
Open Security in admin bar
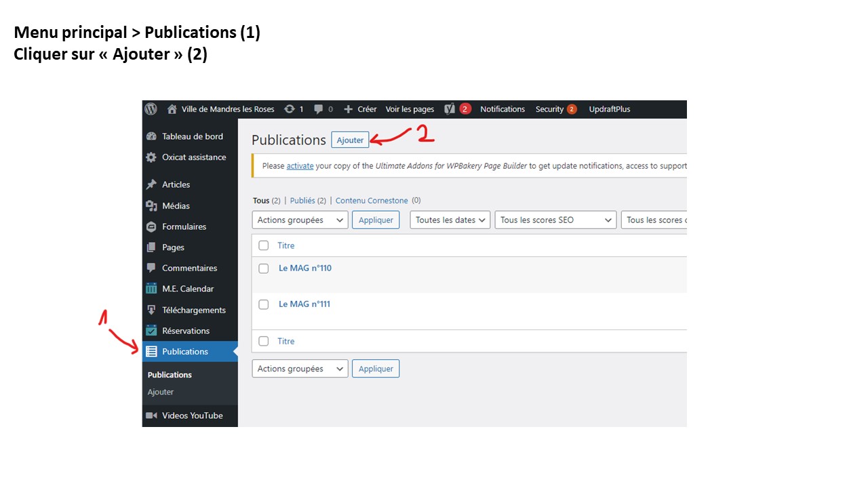pos(549,109)
